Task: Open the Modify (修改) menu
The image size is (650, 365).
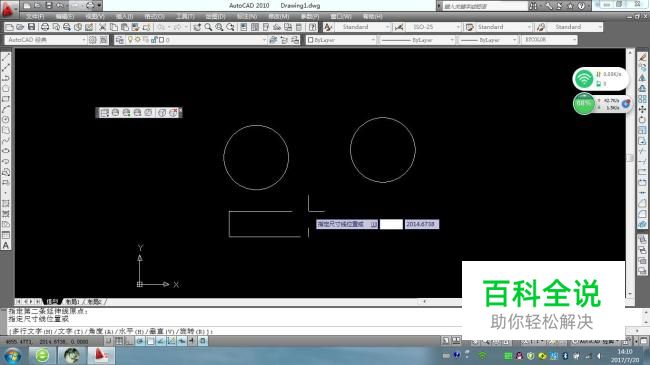Action: [x=279, y=17]
